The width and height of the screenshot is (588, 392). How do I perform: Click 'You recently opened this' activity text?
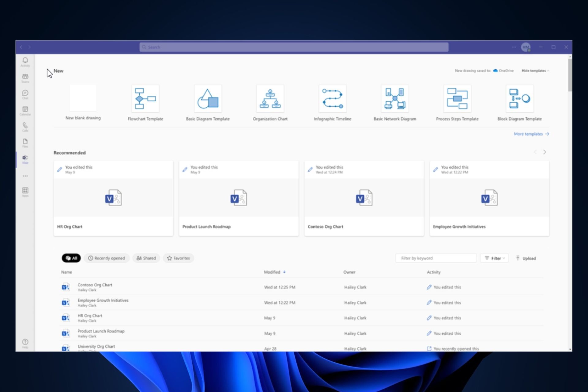click(x=456, y=349)
